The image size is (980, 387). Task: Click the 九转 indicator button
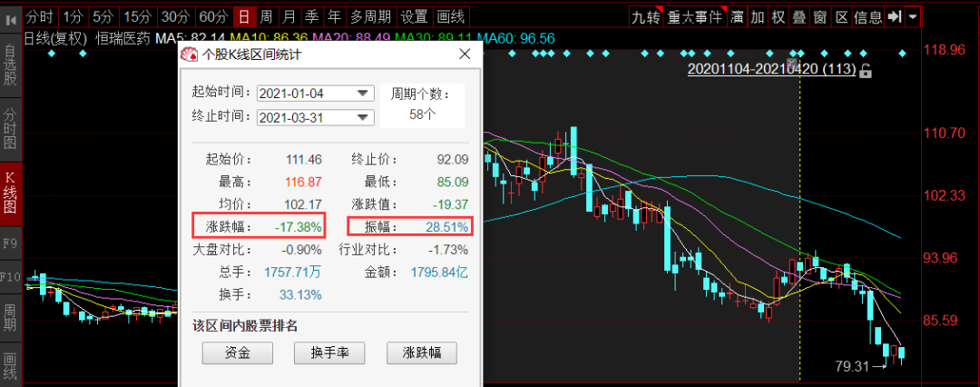point(645,16)
